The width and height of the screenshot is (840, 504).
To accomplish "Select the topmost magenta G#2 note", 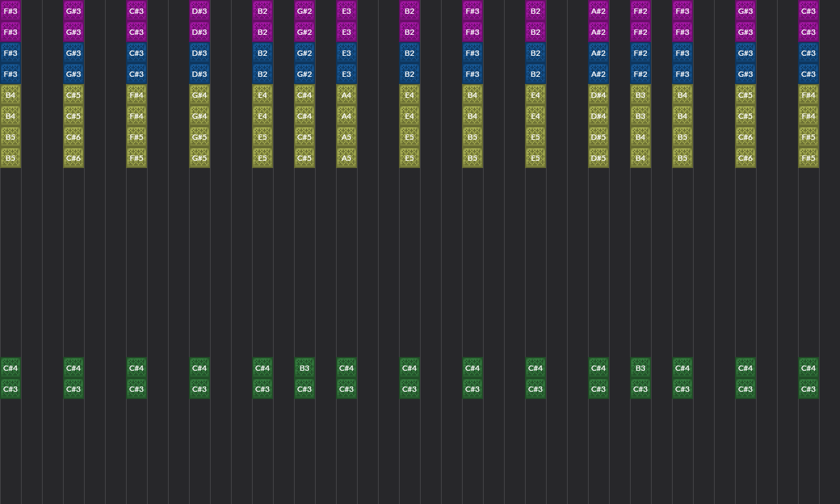I will click(x=304, y=11).
